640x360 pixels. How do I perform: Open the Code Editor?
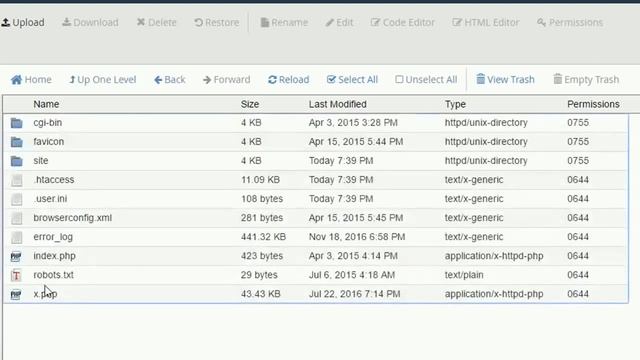coord(402,22)
